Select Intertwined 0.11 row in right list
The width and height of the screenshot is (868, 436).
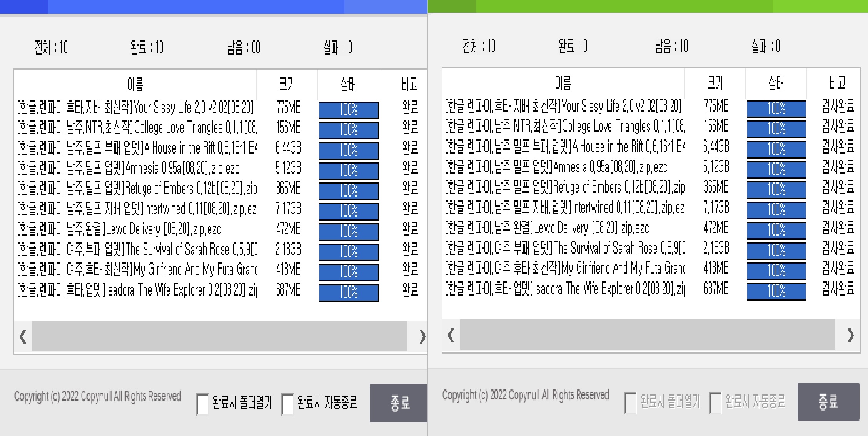(564, 208)
